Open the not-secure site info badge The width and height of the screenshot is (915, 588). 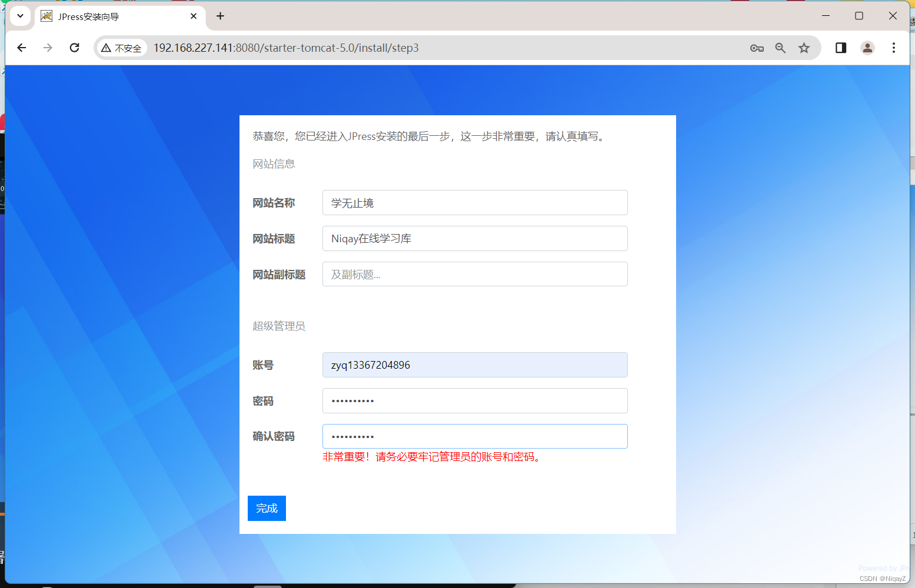(x=122, y=48)
